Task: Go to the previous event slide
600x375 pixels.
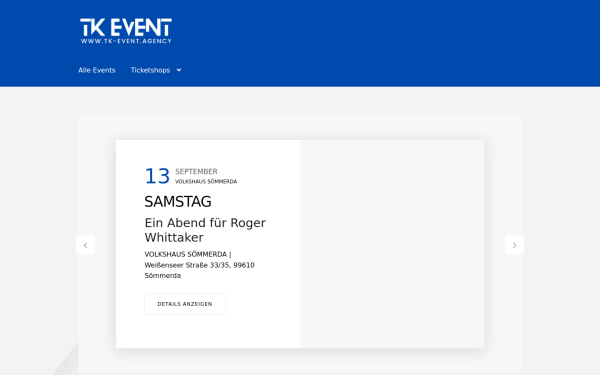Action: pyautogui.click(x=85, y=245)
